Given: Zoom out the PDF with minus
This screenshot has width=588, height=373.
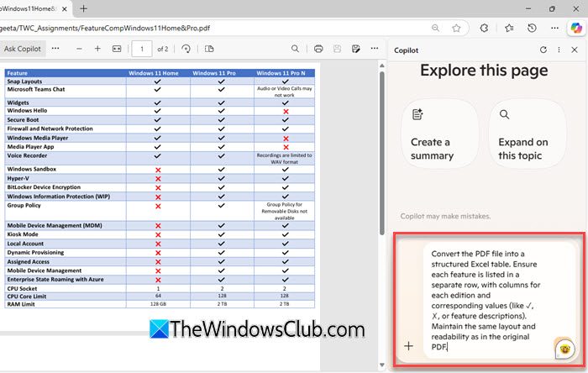Looking at the screenshot, I should pyautogui.click(x=79, y=49).
